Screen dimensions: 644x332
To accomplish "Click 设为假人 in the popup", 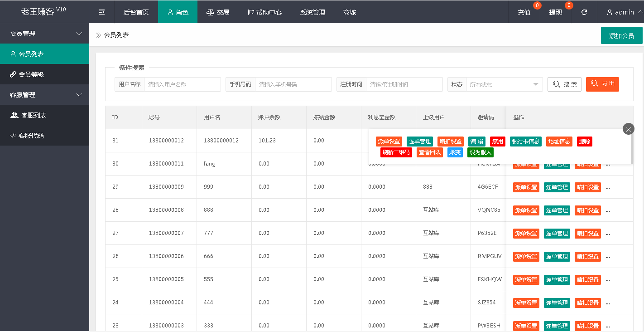I will pyautogui.click(x=481, y=152).
